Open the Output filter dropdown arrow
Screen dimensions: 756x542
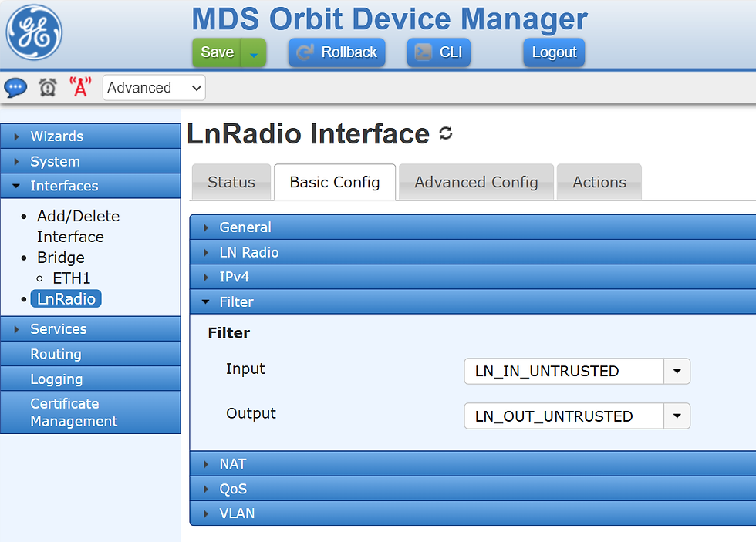(677, 416)
